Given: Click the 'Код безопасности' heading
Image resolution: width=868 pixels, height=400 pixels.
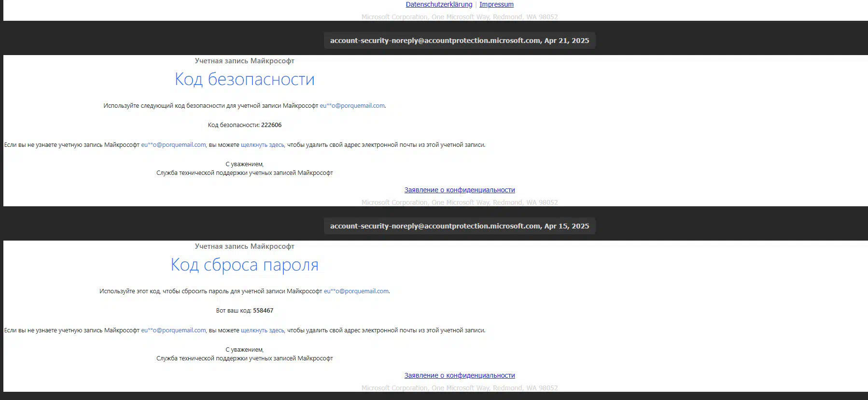Looking at the screenshot, I should (245, 79).
